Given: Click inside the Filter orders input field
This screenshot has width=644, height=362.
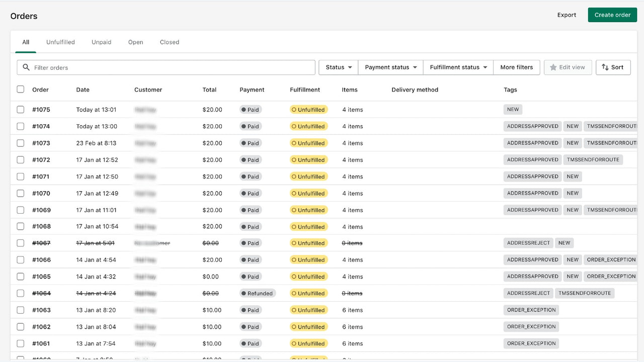Looking at the screenshot, I should coord(151,67).
